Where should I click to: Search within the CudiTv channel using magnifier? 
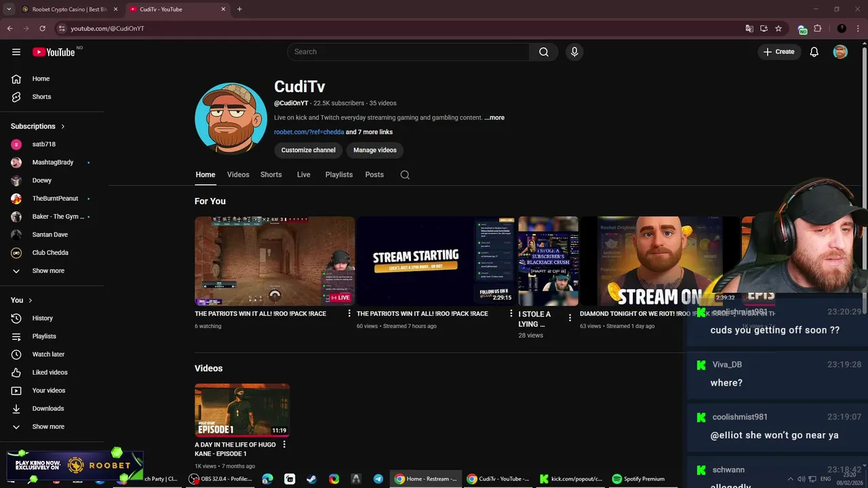pyautogui.click(x=405, y=175)
